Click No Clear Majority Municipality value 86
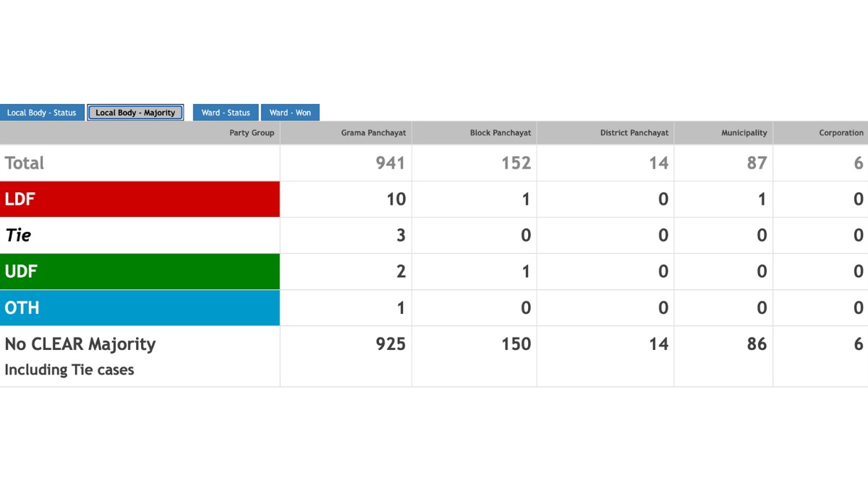This screenshot has width=868, height=488. (x=757, y=344)
